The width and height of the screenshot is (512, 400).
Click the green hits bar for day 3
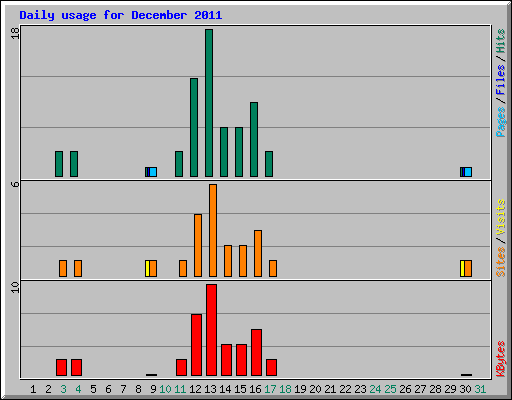tap(59, 164)
